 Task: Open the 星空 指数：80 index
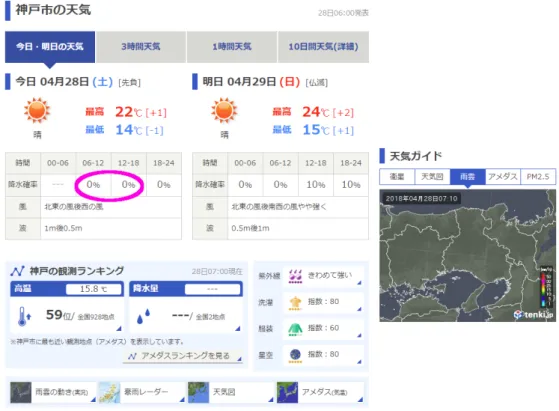point(323,355)
